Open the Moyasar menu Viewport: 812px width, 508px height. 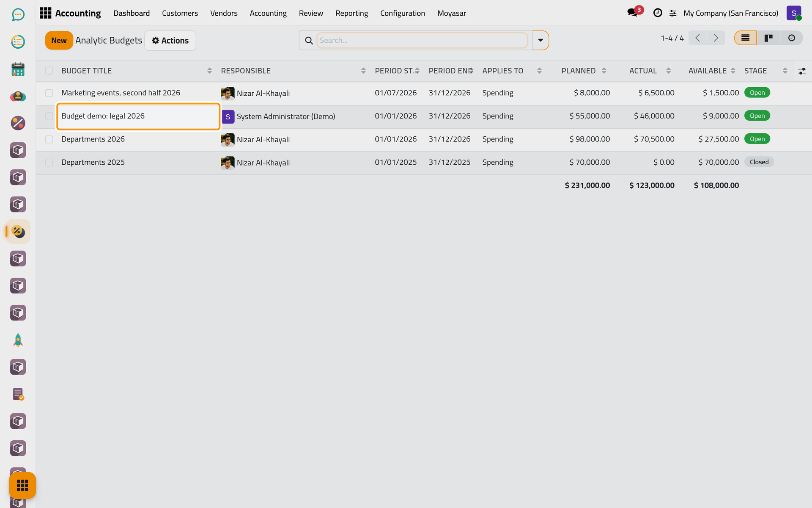pos(451,13)
